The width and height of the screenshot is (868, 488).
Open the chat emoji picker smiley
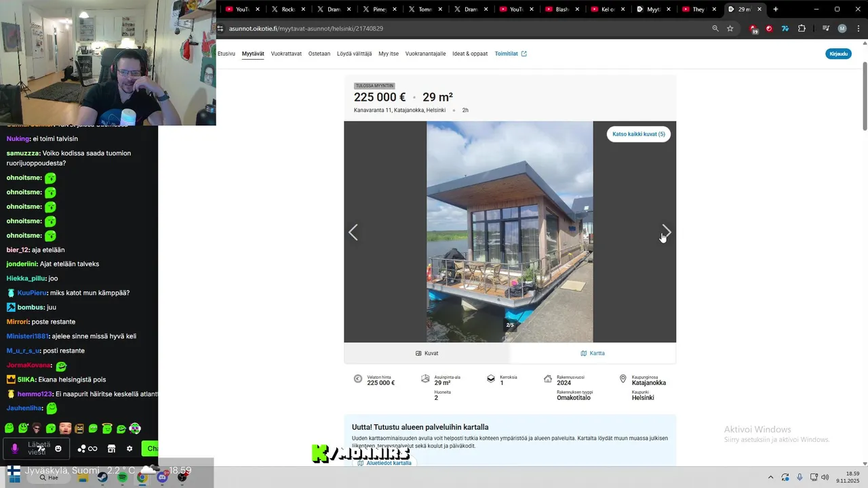(x=58, y=449)
